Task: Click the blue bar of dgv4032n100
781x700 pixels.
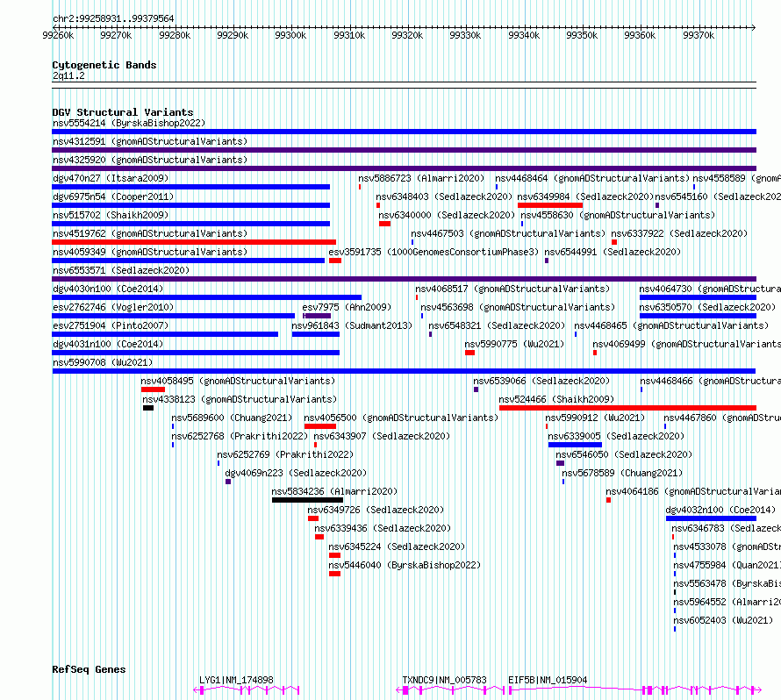Action: [x=712, y=518]
